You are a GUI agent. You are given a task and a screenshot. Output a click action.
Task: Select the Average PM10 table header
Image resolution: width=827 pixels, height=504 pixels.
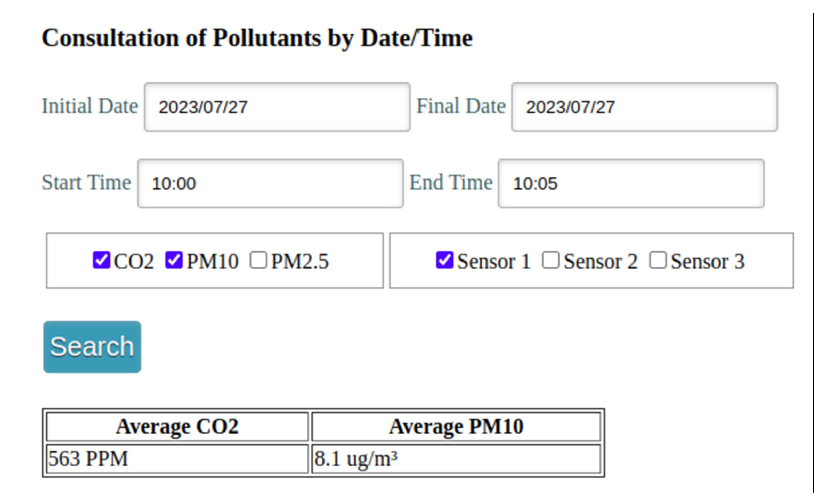[x=456, y=426]
